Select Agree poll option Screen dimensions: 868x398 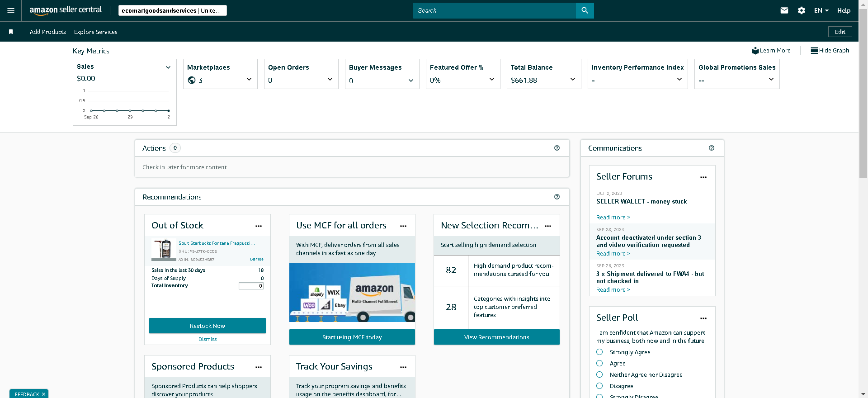click(x=599, y=363)
